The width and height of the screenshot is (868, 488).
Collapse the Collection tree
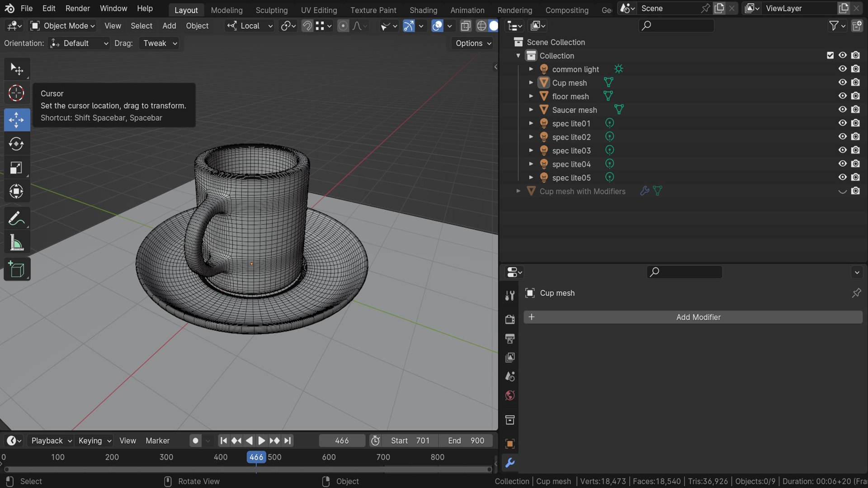click(518, 56)
